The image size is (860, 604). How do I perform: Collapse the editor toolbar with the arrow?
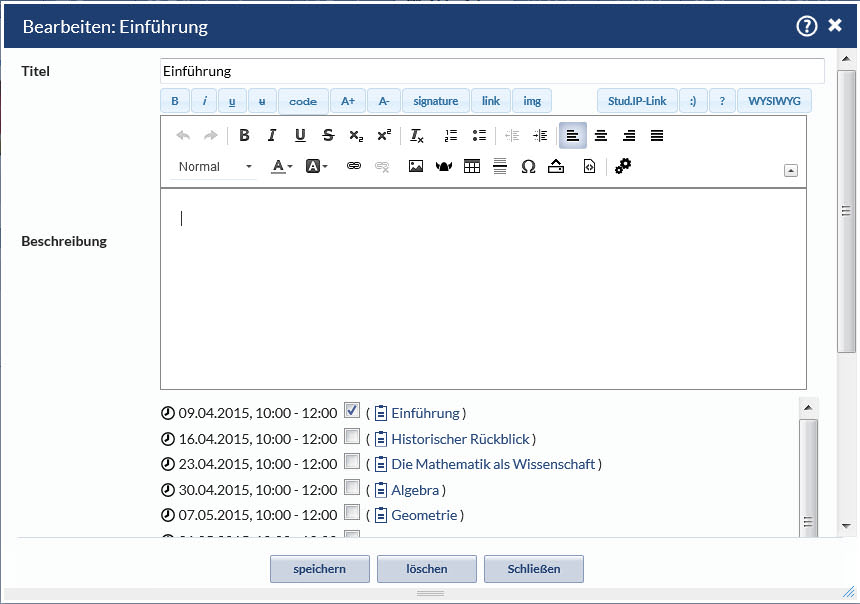click(791, 171)
